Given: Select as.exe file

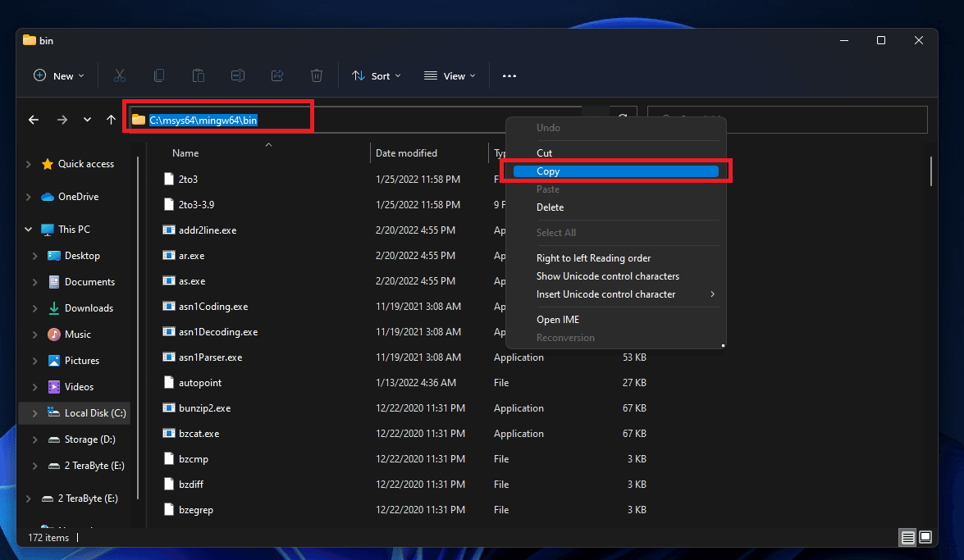Looking at the screenshot, I should (192, 281).
